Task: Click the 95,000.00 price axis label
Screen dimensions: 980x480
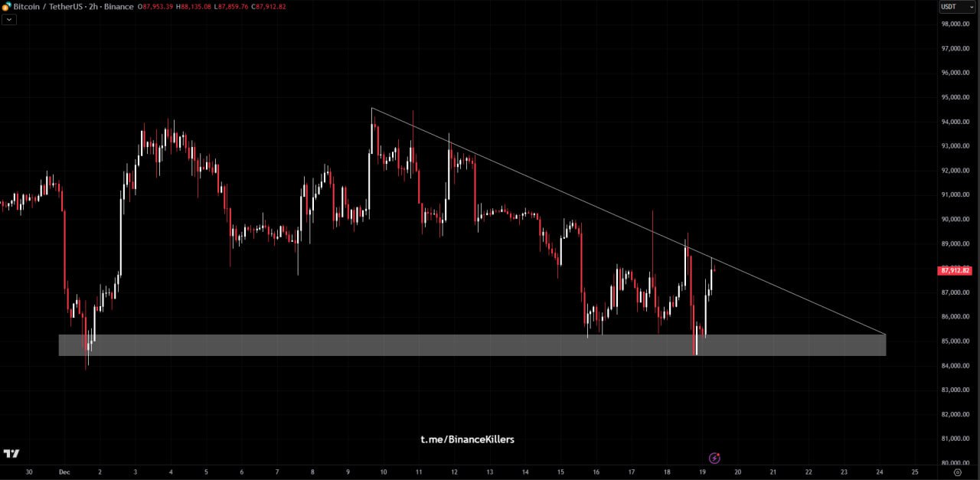Action: [956, 98]
